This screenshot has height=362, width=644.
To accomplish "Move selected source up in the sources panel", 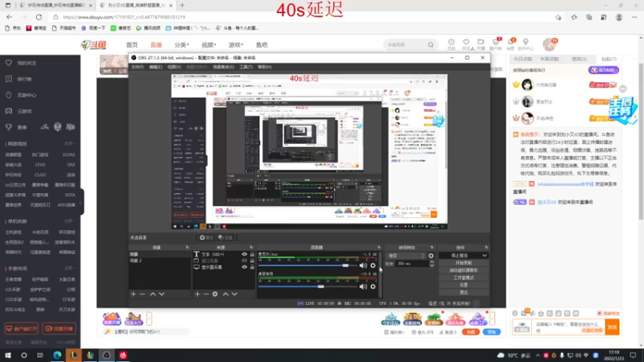I will [x=225, y=294].
